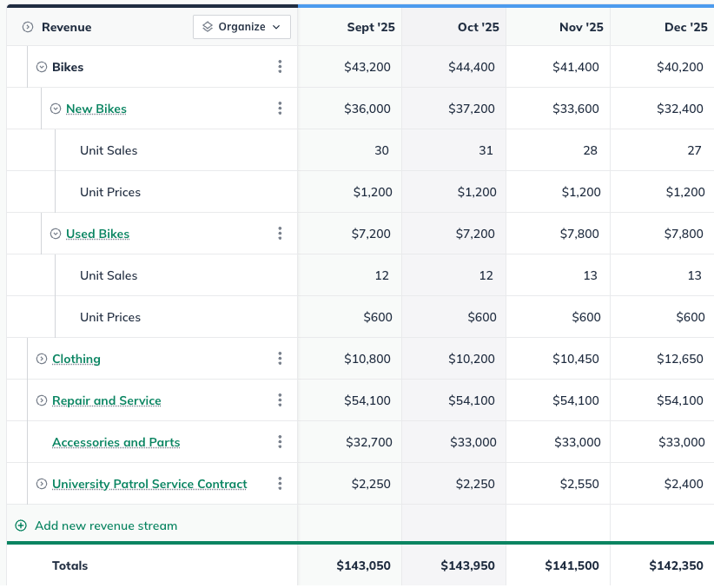Viewport: 714px width, 588px height.
Task: Open the Clothing row three-dot menu
Action: coord(280,359)
